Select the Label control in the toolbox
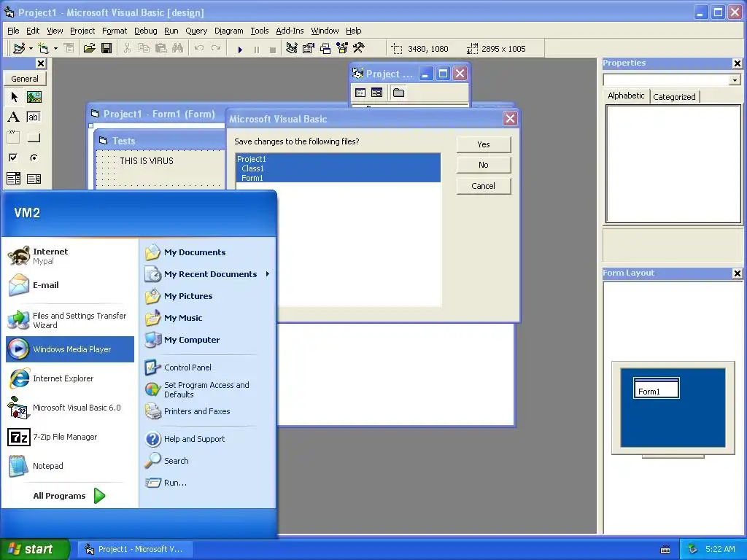This screenshot has width=747, height=560. 14,117
